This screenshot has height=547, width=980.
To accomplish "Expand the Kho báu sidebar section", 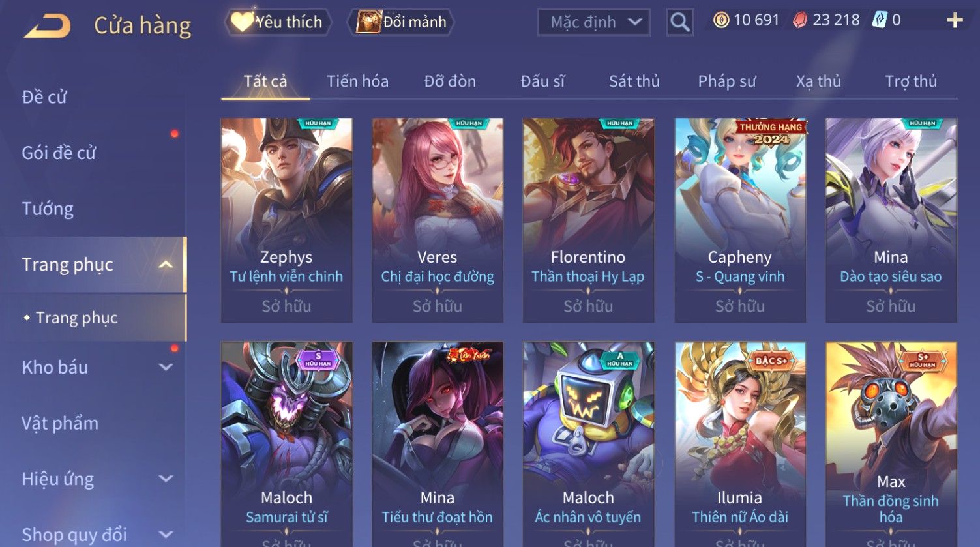I will (166, 367).
